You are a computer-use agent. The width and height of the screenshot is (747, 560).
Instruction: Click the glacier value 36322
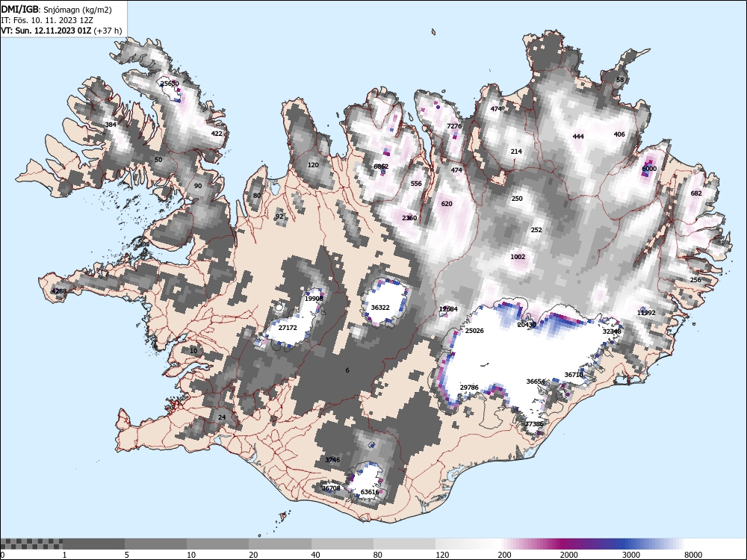pos(380,308)
